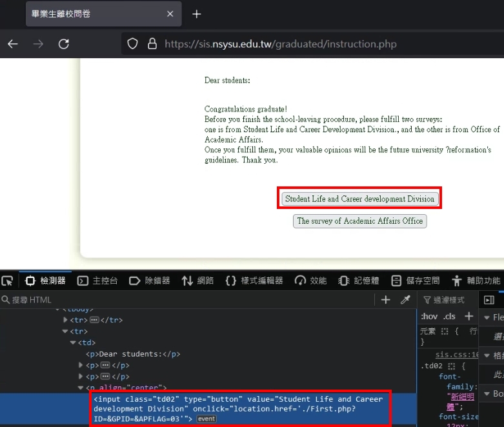Click the font-size property name

coord(458,417)
